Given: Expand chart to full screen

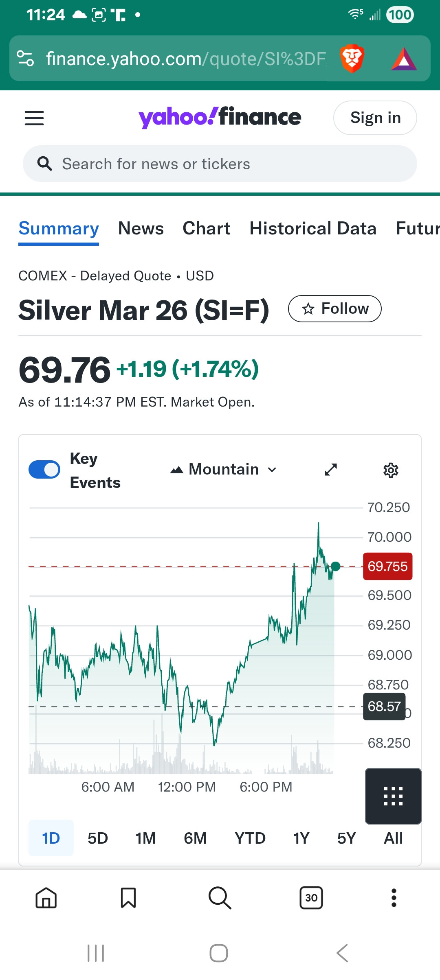Looking at the screenshot, I should click(330, 470).
